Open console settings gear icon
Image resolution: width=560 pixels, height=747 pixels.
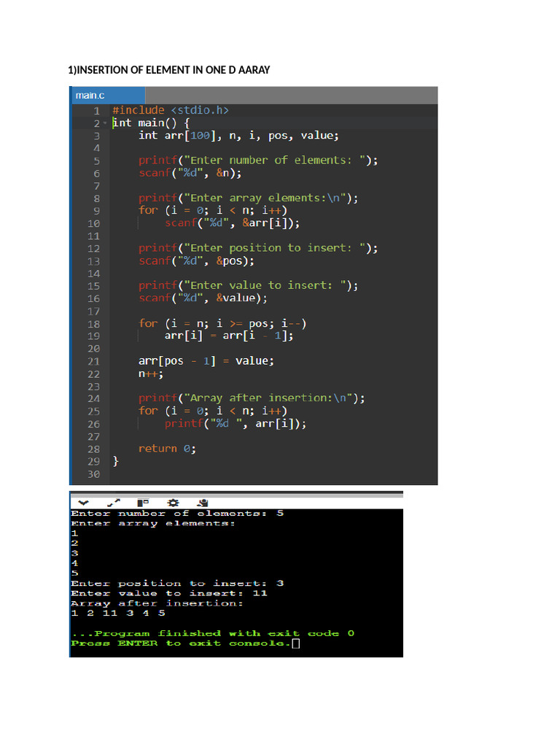click(x=173, y=503)
